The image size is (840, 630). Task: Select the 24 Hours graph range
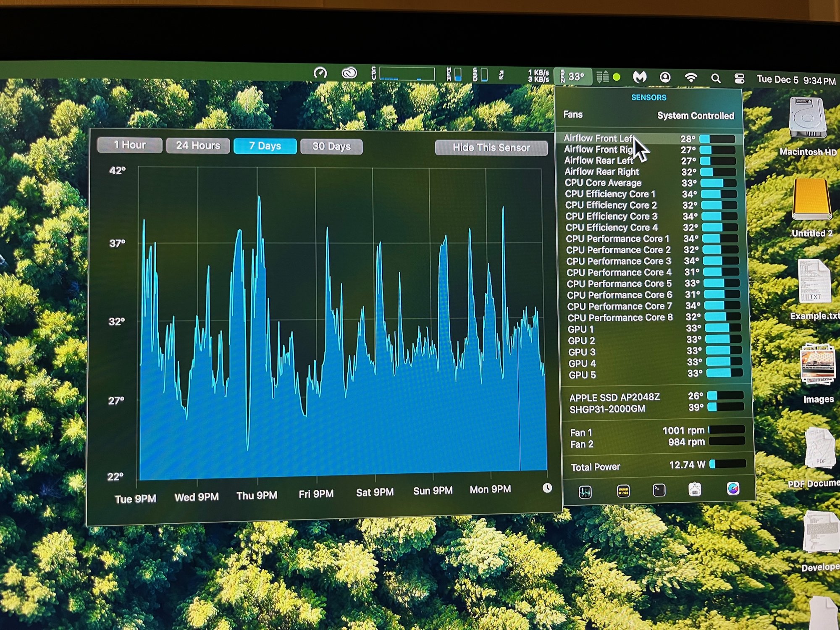tap(198, 146)
